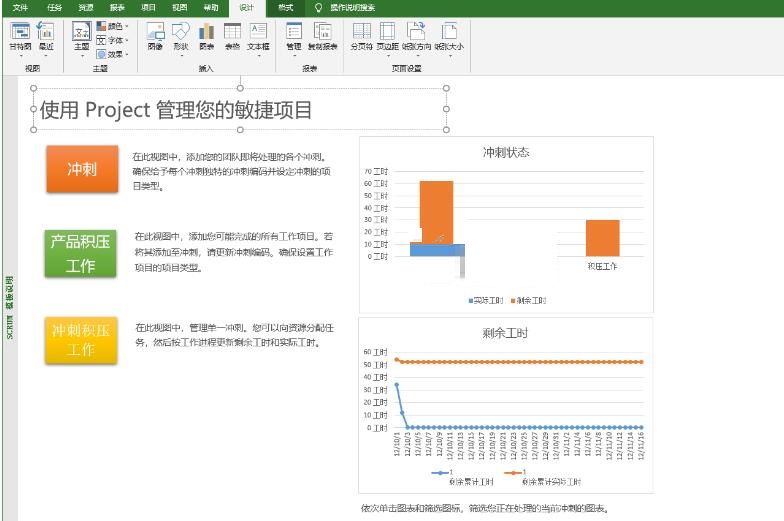Click the 70 工时 axis label
The height and width of the screenshot is (521, 784).
click(376, 171)
